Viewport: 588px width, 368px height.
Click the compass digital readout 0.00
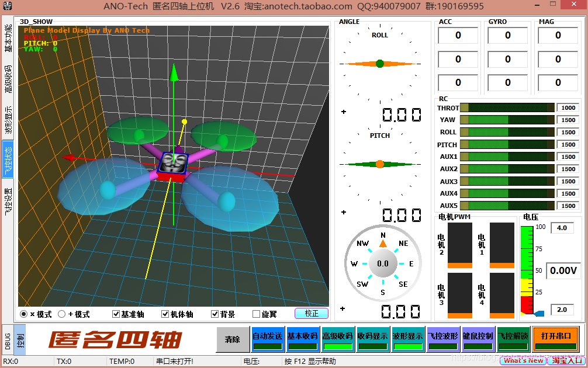pos(400,311)
